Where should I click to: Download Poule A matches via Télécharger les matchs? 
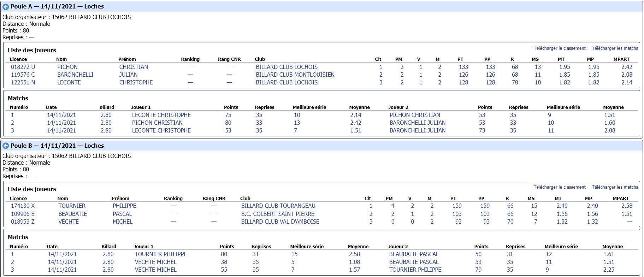point(615,48)
